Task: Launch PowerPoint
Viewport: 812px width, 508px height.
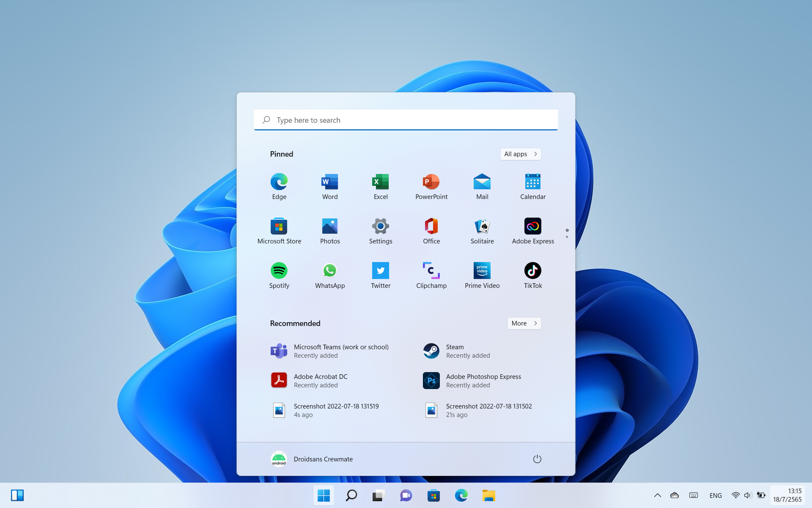Action: click(x=431, y=186)
